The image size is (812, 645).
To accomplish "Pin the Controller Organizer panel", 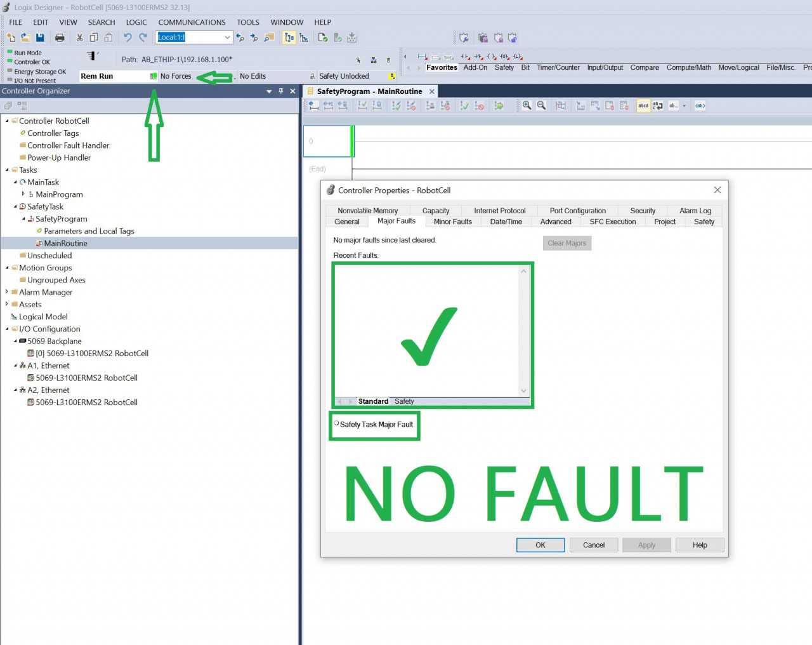I will 281,91.
